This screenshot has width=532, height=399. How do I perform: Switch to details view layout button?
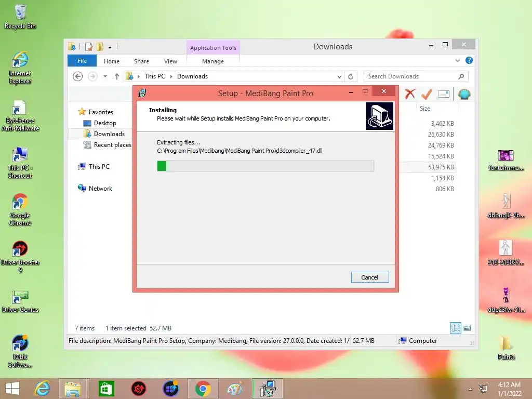[455, 328]
